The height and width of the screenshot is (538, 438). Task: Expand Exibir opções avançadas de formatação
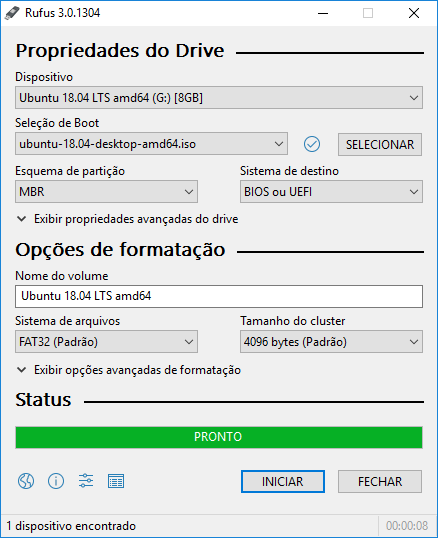pos(129,370)
